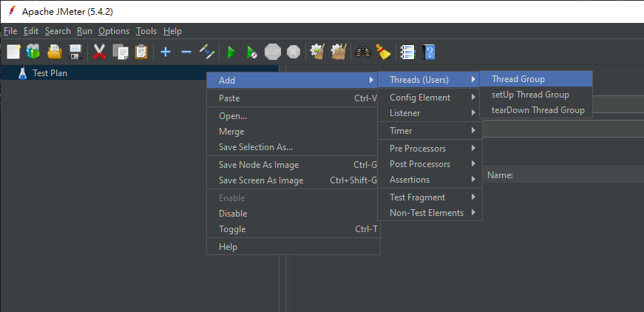The image size is (644, 312).
Task: Open the Templates icon in toolbar
Action: (33, 52)
